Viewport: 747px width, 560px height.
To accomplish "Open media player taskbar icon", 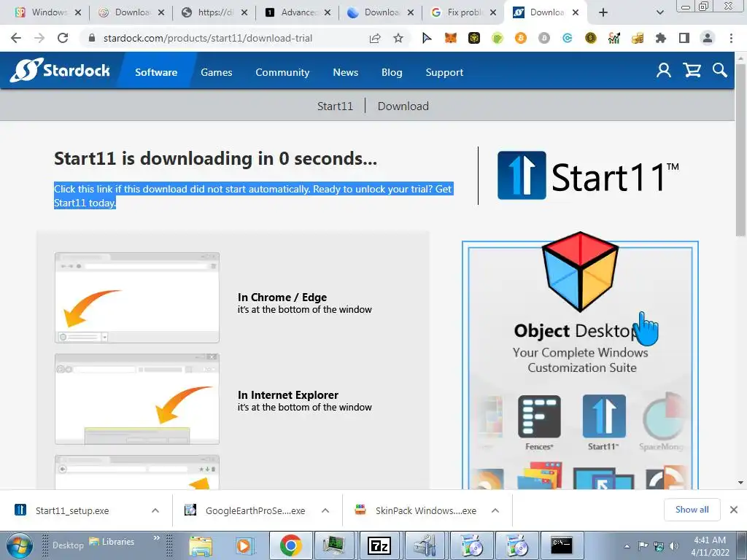I will point(246,545).
